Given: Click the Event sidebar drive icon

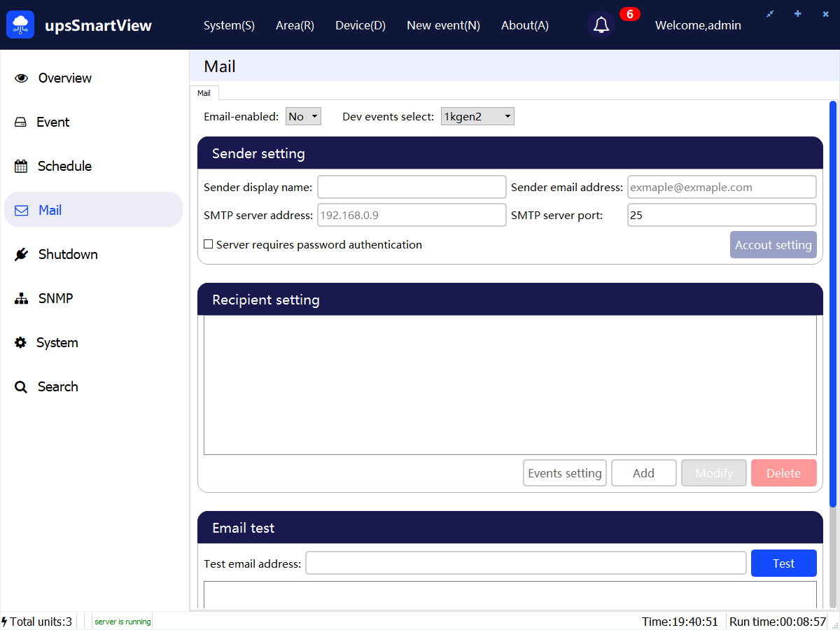Looking at the screenshot, I should (x=21, y=122).
